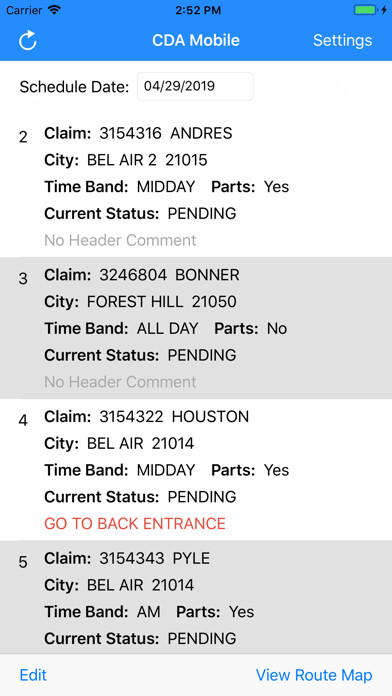Tap the refresh icon in header
This screenshot has height=696, width=392.
28,40
